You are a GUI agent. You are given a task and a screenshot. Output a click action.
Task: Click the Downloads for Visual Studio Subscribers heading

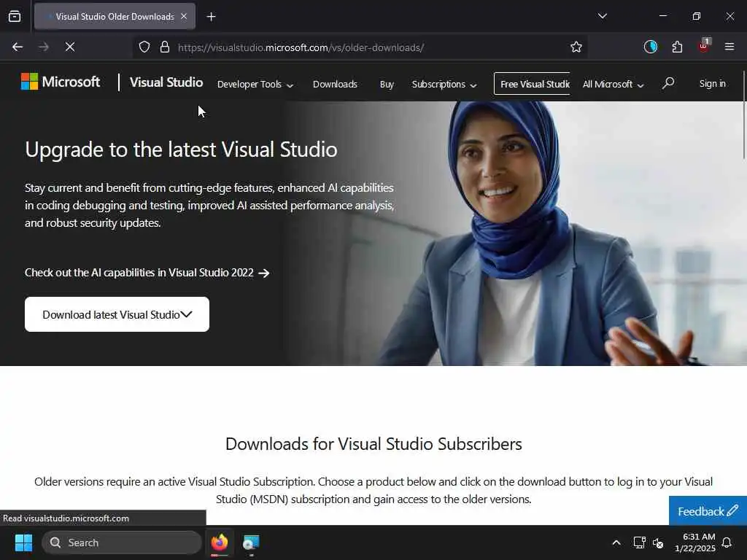[x=373, y=444]
